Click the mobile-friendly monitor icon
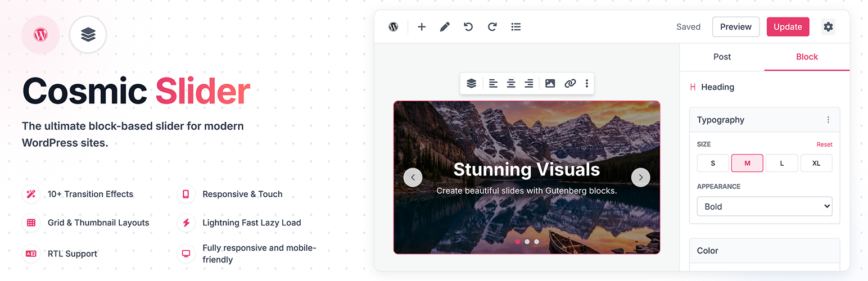 click(x=186, y=253)
